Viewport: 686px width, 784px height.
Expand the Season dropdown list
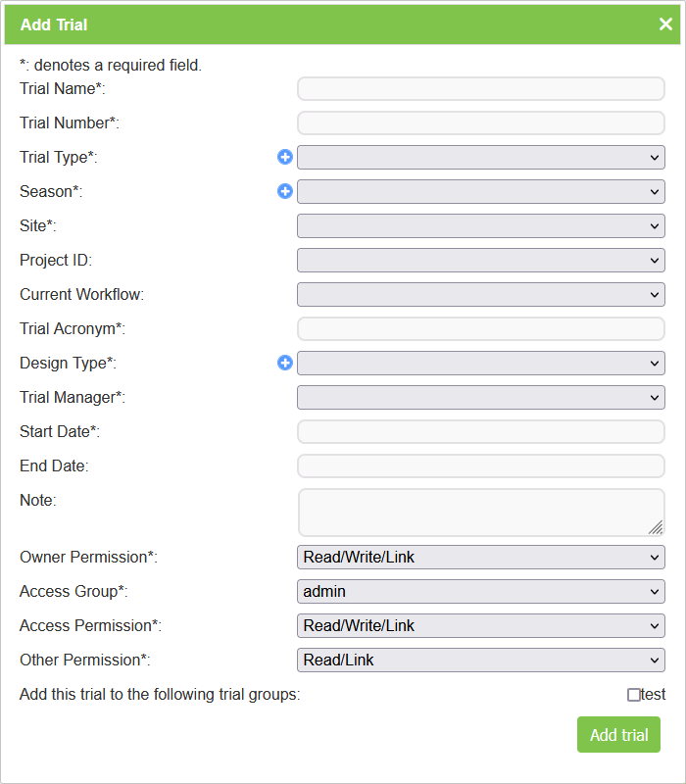tap(480, 191)
